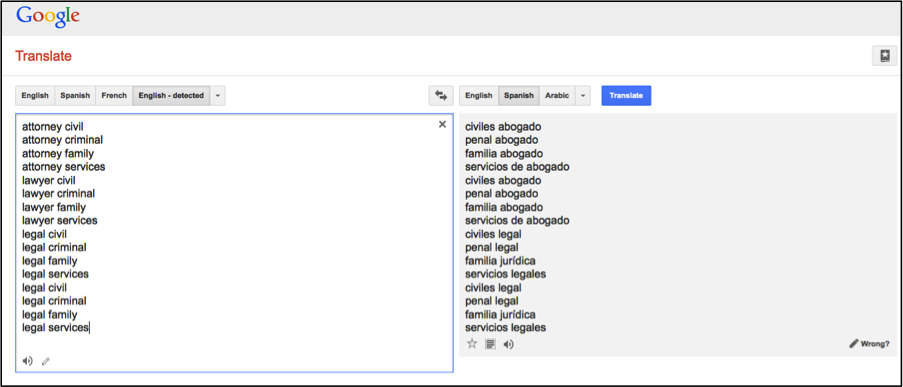The height and width of the screenshot is (387, 903).
Task: Click the pencil handwriting icon under source text
Action: coord(45,361)
